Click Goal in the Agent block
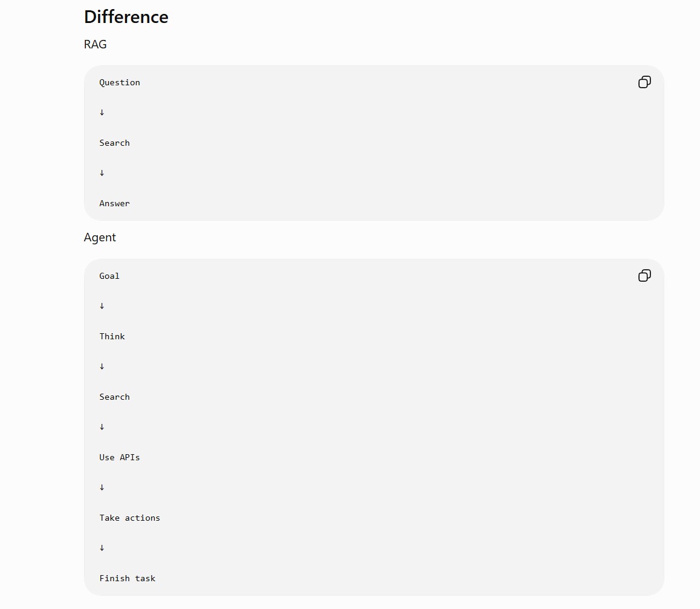Screen dimensions: 700x609 click(109, 276)
